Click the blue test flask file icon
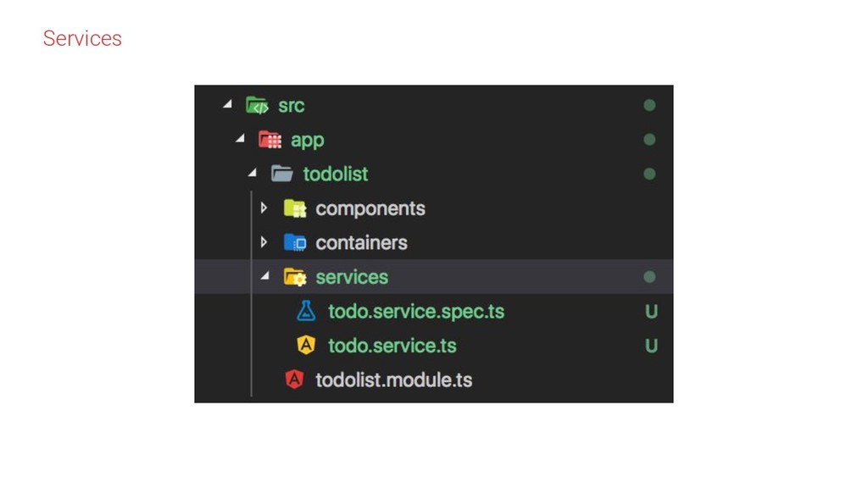The image size is (868, 488). coord(306,312)
